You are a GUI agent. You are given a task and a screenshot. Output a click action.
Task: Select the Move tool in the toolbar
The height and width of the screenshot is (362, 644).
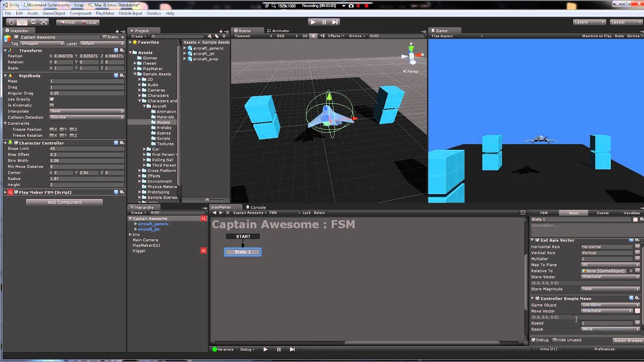tap(22, 22)
